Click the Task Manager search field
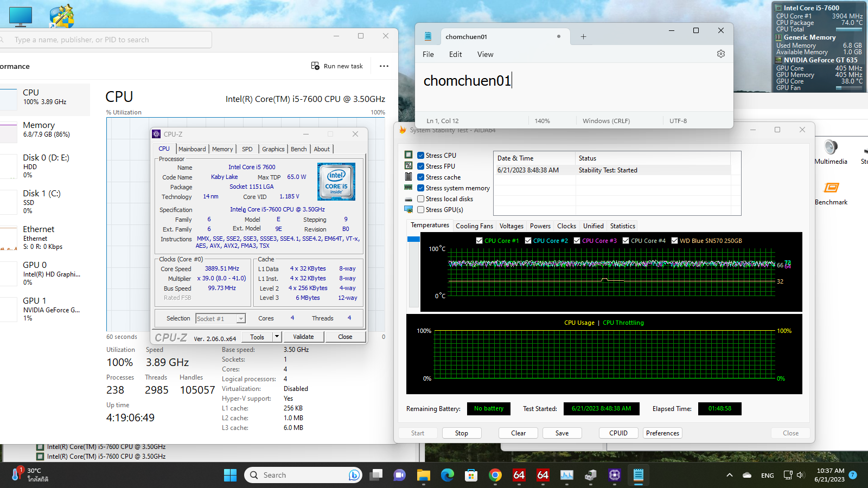868x488 pixels. [108, 40]
